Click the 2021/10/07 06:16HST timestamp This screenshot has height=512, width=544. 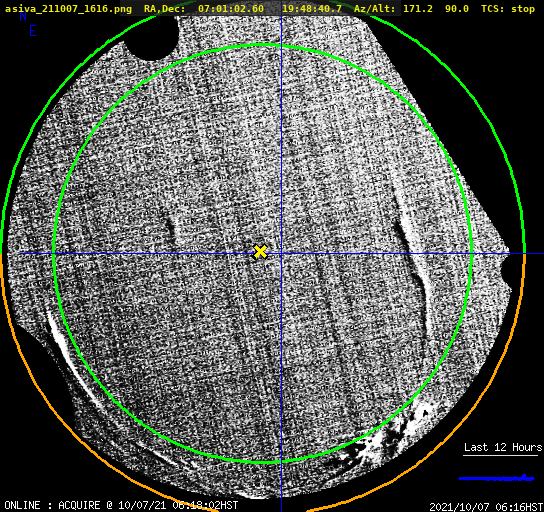486,507
